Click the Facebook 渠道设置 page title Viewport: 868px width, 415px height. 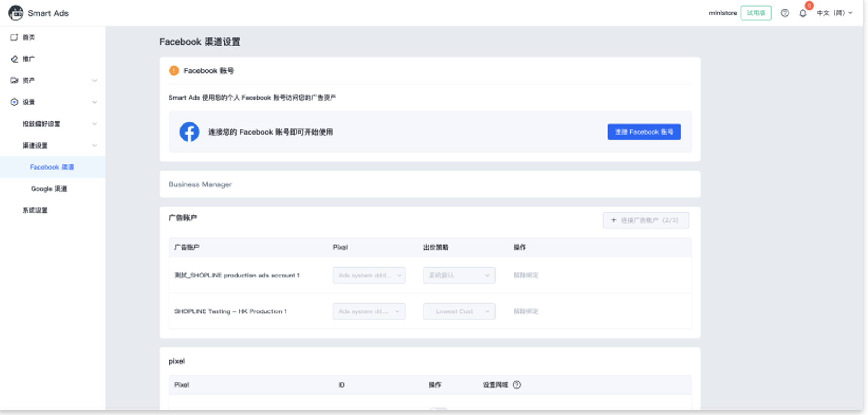[x=200, y=42]
